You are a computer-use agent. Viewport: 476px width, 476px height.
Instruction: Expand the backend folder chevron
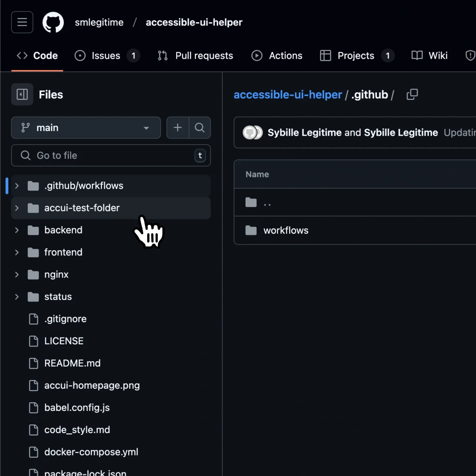click(x=17, y=230)
